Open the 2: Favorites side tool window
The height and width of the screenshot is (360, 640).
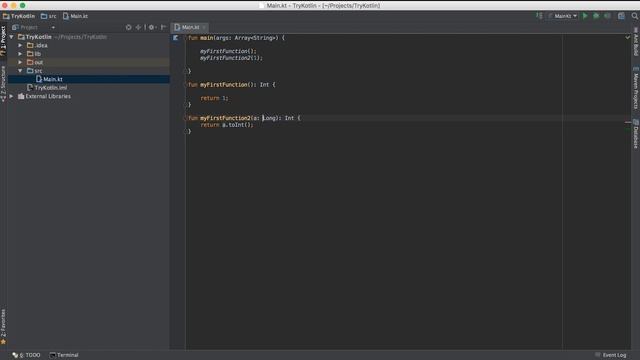click(3, 327)
